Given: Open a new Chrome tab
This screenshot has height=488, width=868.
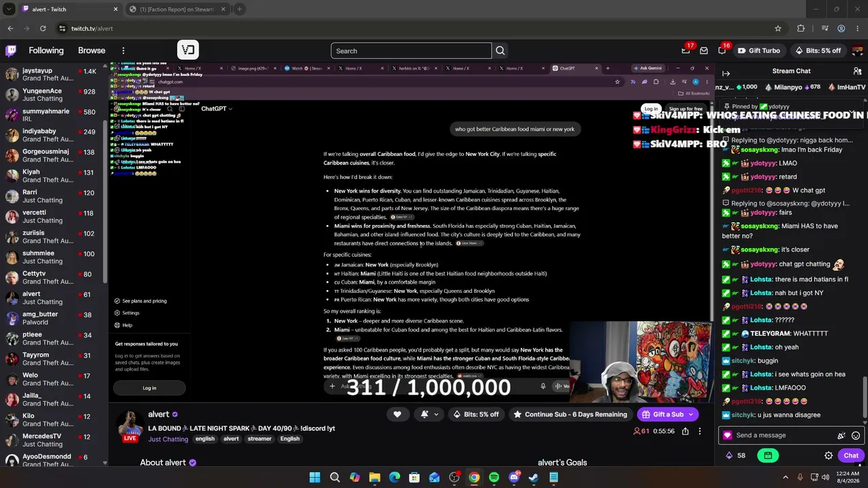Looking at the screenshot, I should point(239,9).
